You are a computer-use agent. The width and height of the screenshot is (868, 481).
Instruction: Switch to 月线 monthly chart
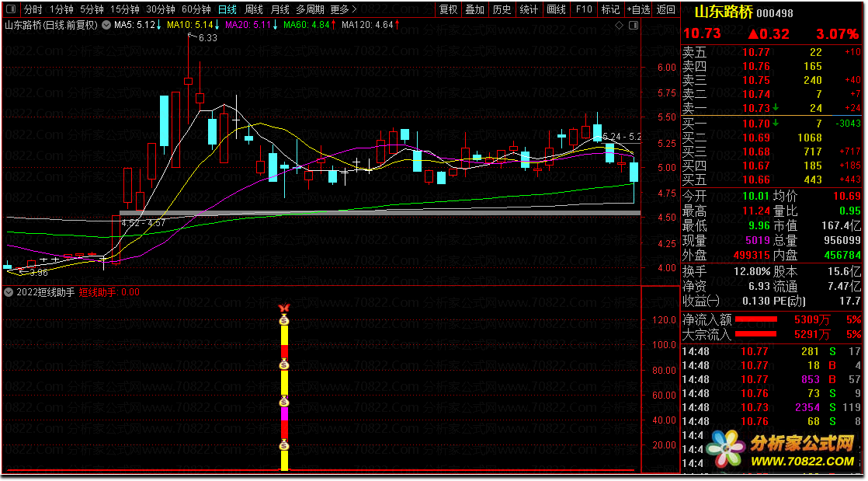coord(280,9)
